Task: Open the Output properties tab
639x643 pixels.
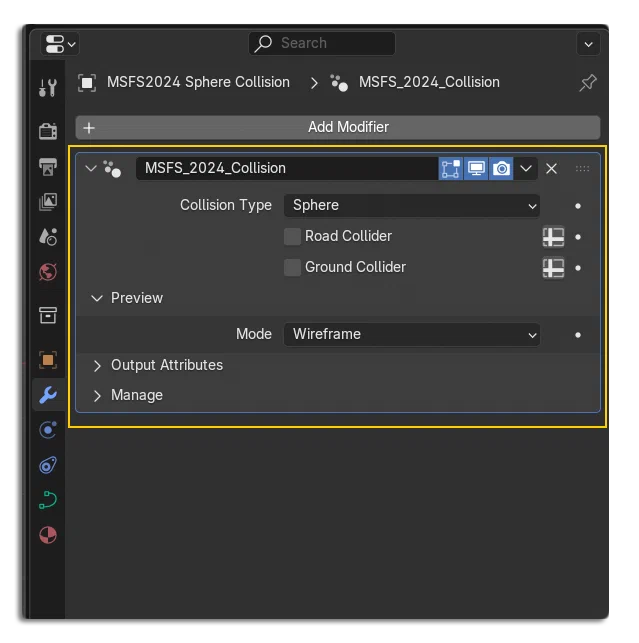Action: [x=48, y=166]
